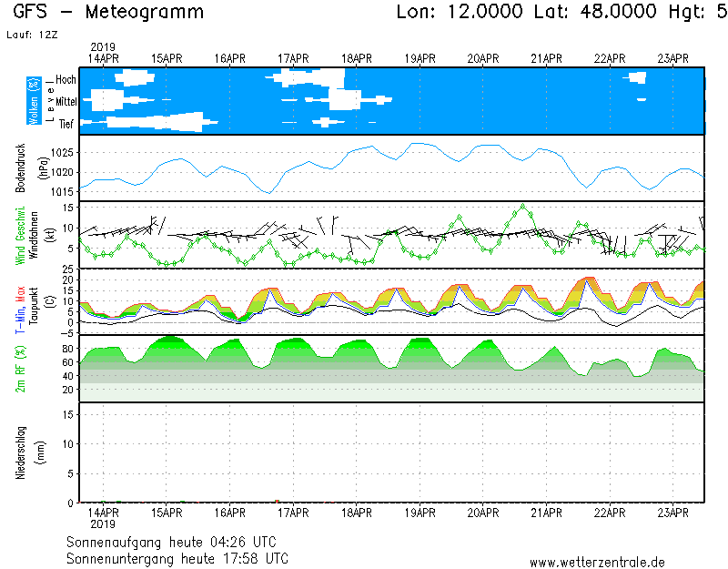
Task: Click the 'Taupunkt' axis label
Action: point(34,306)
